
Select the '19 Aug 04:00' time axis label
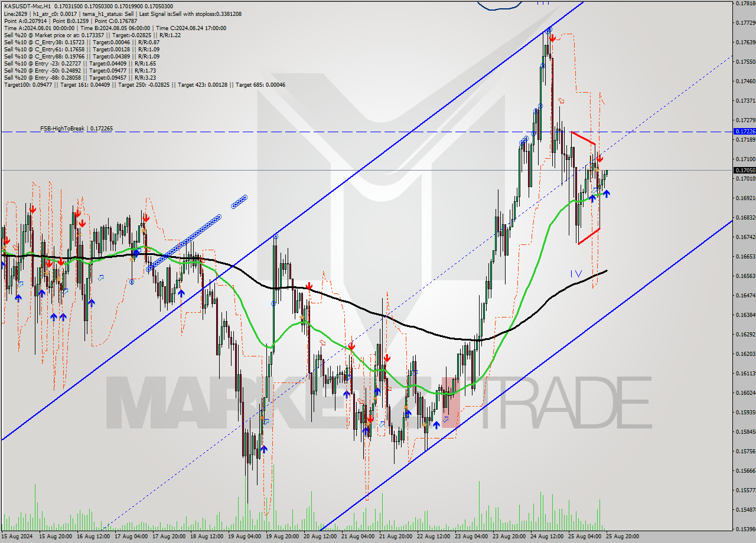click(x=245, y=537)
